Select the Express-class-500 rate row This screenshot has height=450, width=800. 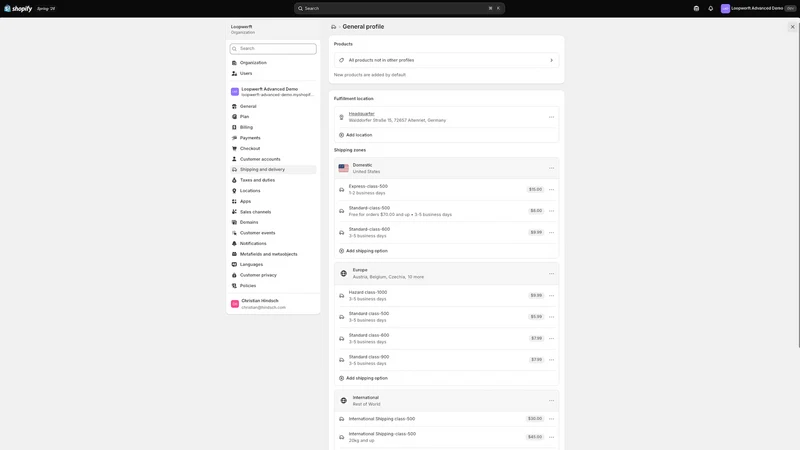[446, 190]
